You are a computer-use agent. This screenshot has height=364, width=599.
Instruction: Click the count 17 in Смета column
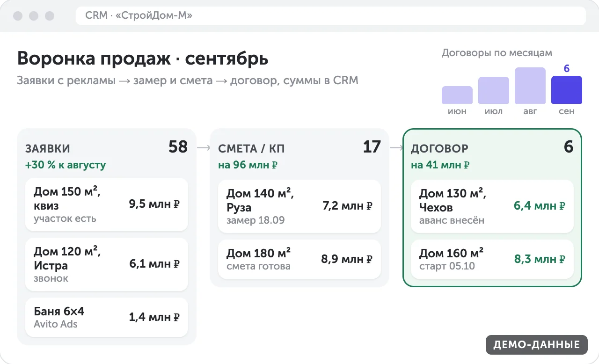click(x=372, y=147)
